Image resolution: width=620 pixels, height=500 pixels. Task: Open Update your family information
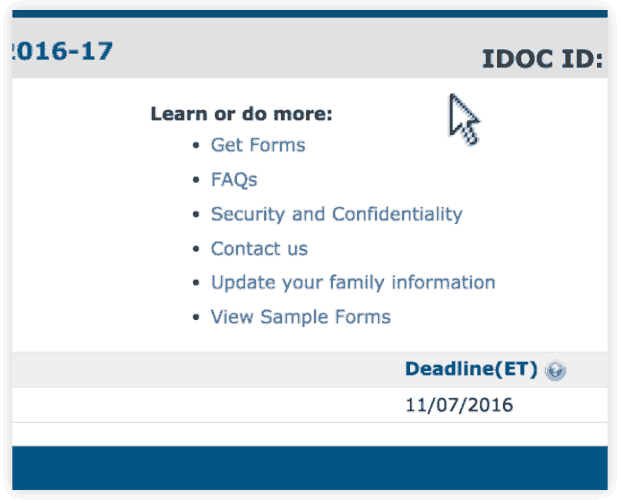[353, 283]
